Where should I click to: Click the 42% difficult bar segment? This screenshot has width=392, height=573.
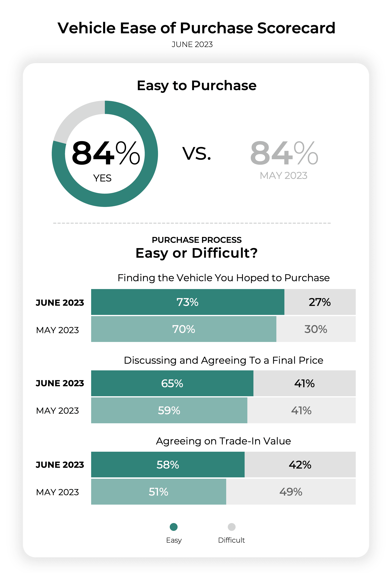pyautogui.click(x=300, y=465)
